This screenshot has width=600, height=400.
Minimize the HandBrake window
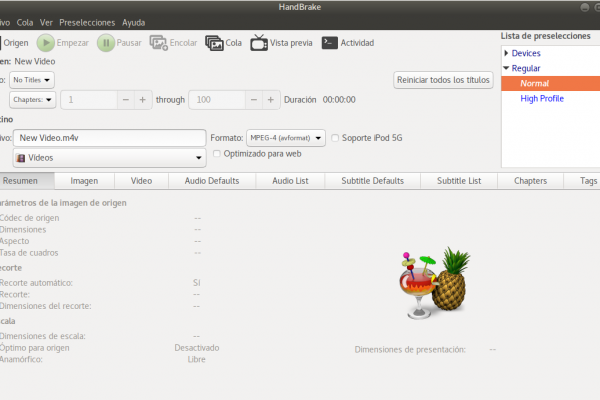click(x=584, y=7)
